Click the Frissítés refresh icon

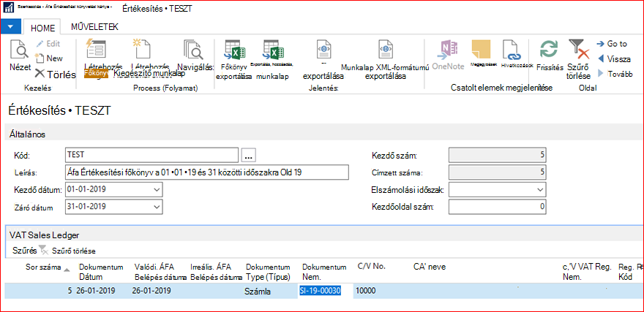pos(549,50)
